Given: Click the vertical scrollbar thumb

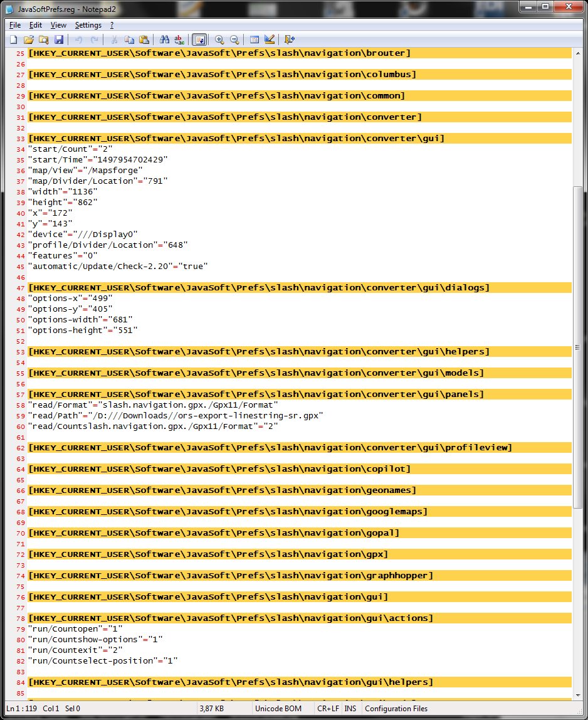Looking at the screenshot, I should pyautogui.click(x=577, y=346).
